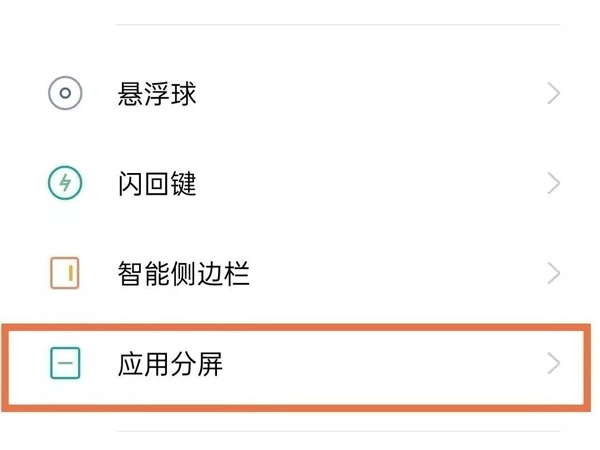Click the orange 智能侧边栏 sidebar icon
Screen dimensions: 600x450
click(66, 273)
